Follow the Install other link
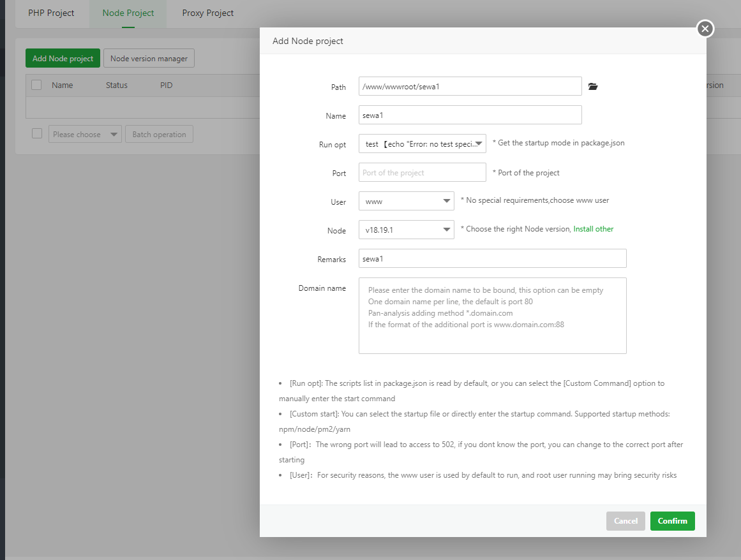This screenshot has width=741, height=560. [593, 229]
